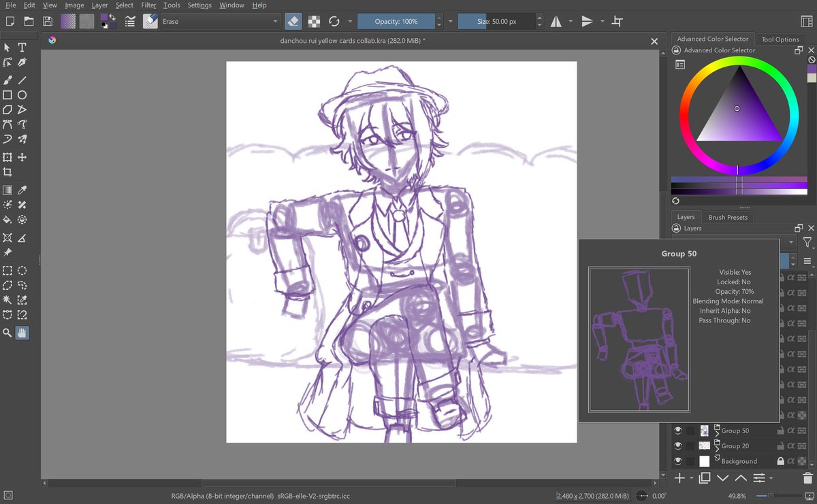Select the Crop tool in toolbox
The width and height of the screenshot is (817, 504).
click(7, 173)
